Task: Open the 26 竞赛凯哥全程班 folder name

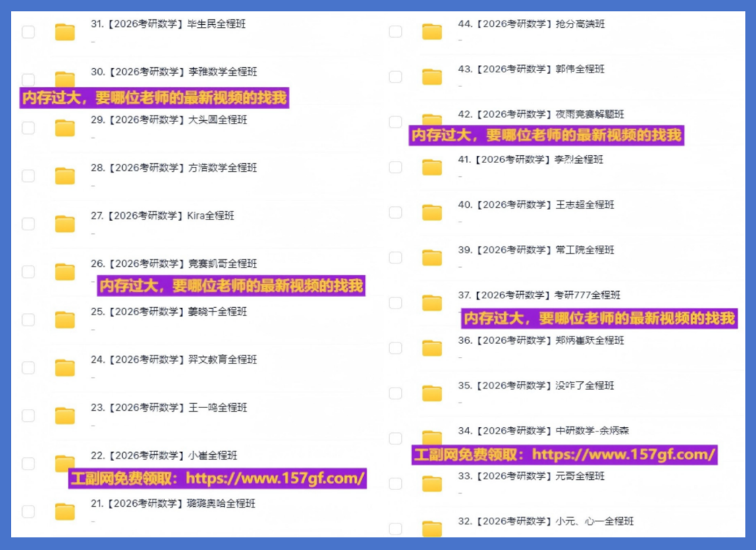Action: point(173,263)
